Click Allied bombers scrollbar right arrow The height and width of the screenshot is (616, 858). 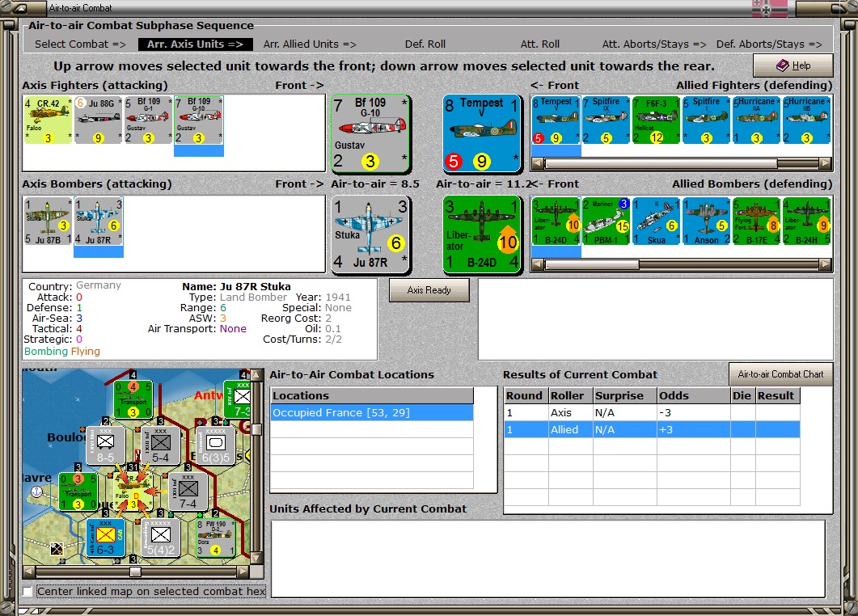click(825, 265)
